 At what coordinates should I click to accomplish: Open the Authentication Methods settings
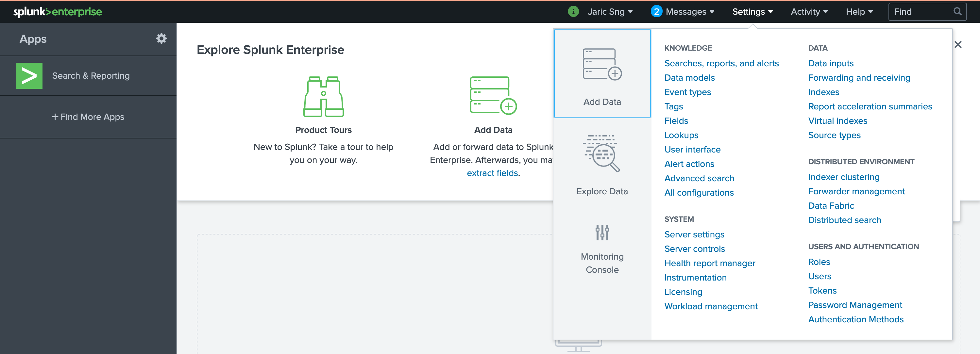(x=855, y=319)
